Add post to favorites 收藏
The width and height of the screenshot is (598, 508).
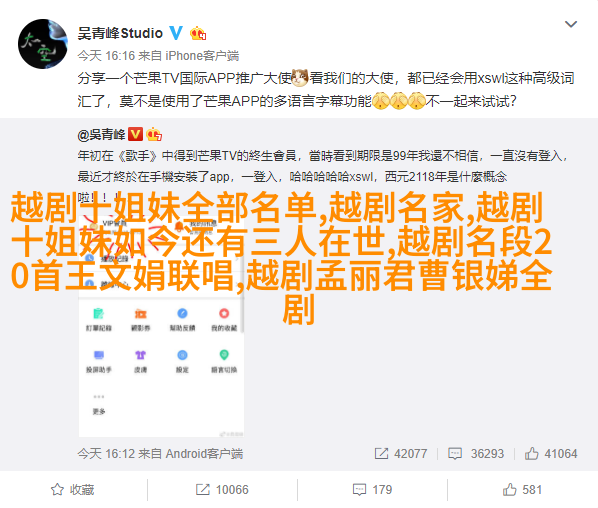(72, 489)
